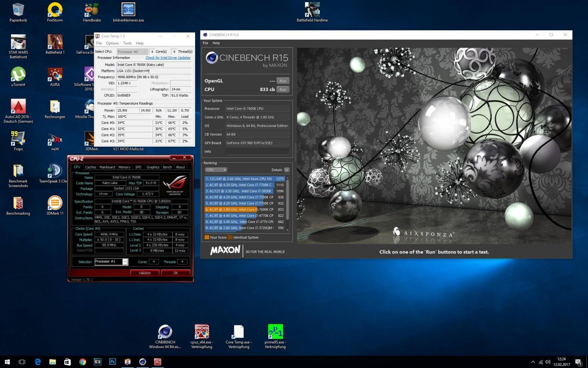Switch to the Memory tab in CPU-Z
This screenshot has width=588, height=368.
coord(124,167)
